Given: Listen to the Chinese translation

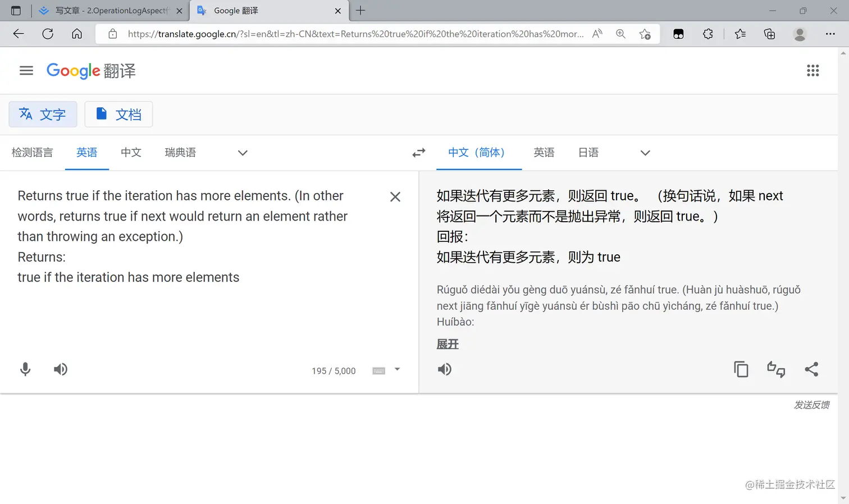Looking at the screenshot, I should 444,369.
